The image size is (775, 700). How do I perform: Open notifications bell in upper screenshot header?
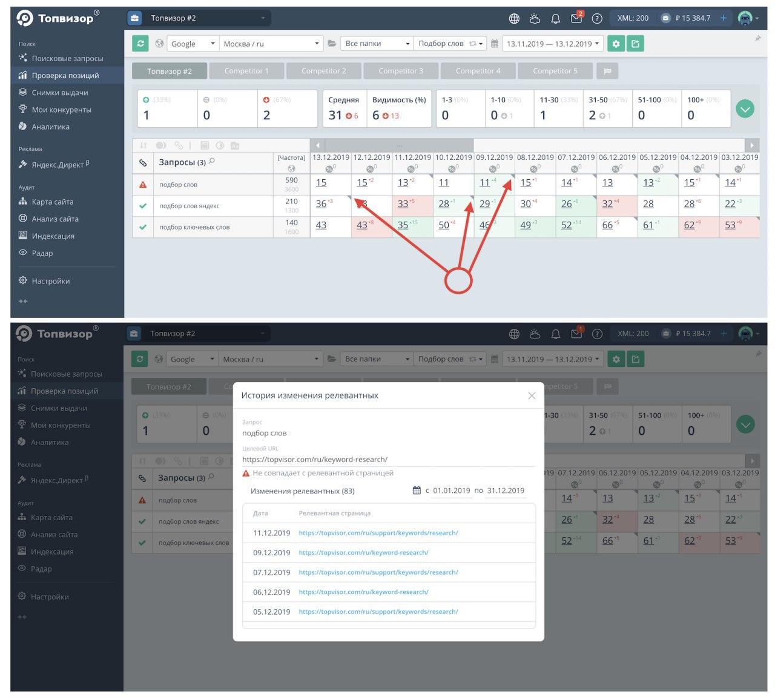pyautogui.click(x=555, y=19)
